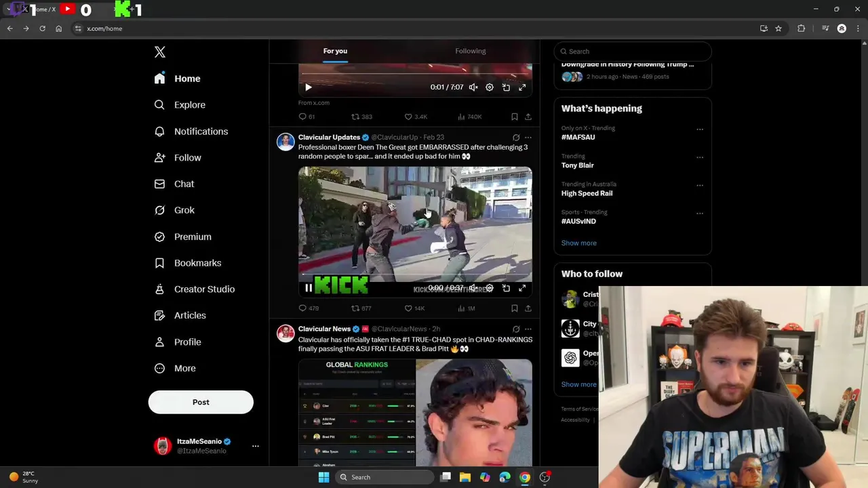Like the post with 14K likes
This screenshot has height=488, width=868.
[x=415, y=308]
